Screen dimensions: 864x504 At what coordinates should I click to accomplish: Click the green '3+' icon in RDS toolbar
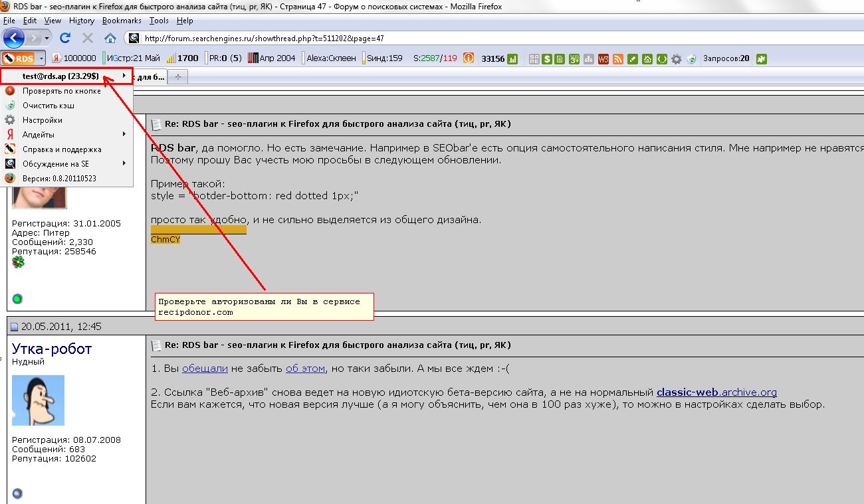pos(575,58)
